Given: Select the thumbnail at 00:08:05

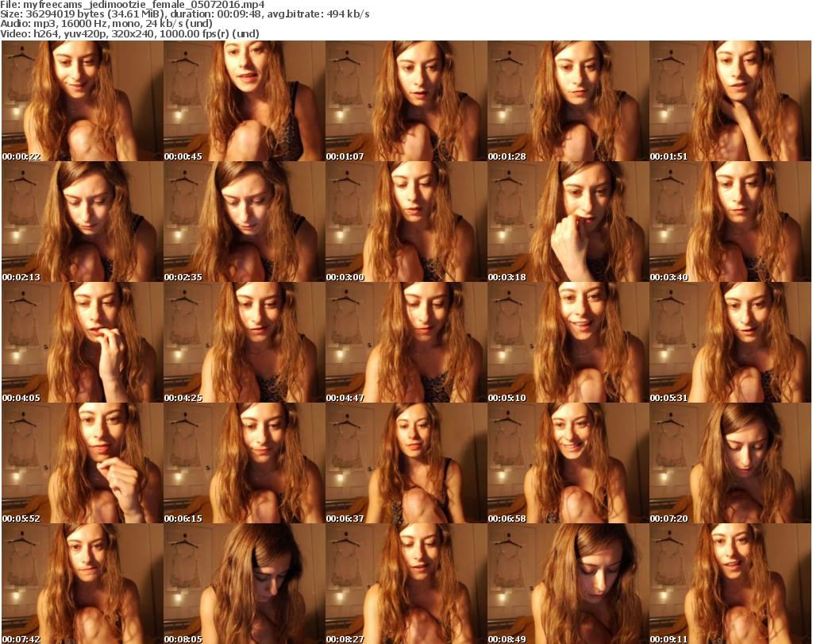Looking at the screenshot, I should tap(245, 584).
